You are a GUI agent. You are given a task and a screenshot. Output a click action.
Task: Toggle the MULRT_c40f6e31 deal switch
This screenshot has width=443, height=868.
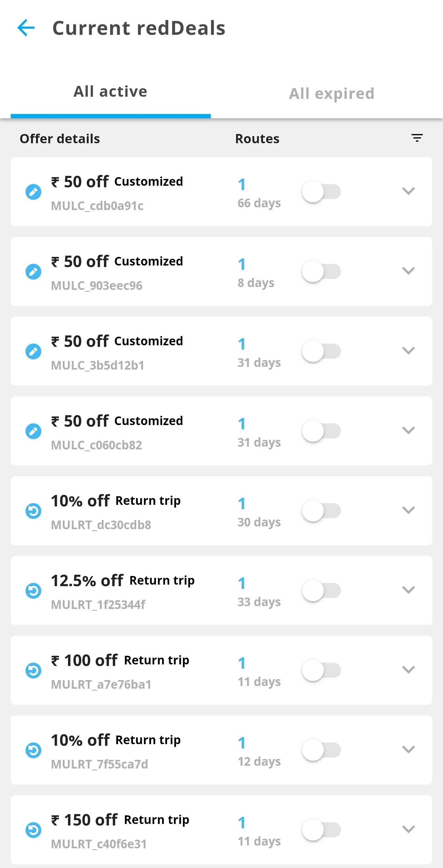tap(321, 829)
